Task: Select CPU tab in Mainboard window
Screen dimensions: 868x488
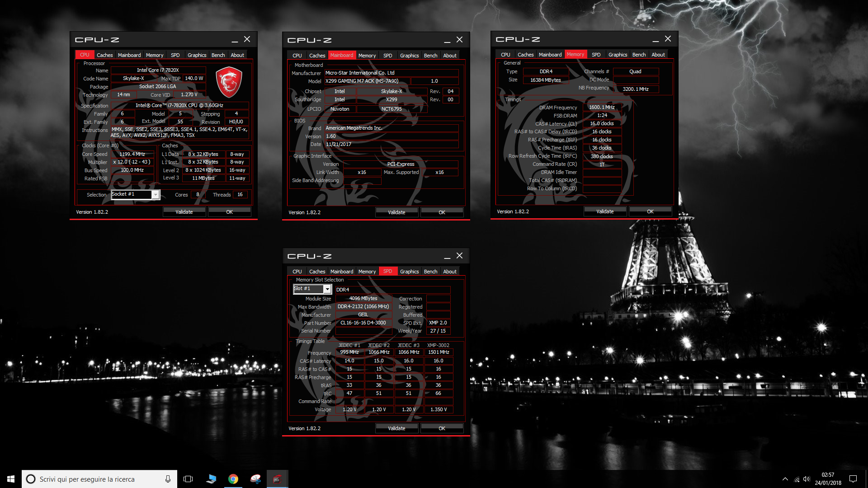Action: 297,56
